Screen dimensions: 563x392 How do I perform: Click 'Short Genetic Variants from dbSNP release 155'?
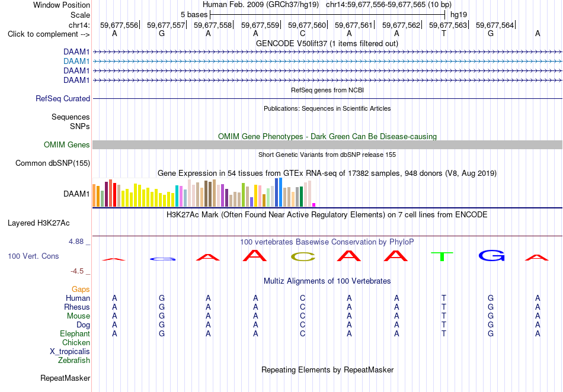point(327,155)
